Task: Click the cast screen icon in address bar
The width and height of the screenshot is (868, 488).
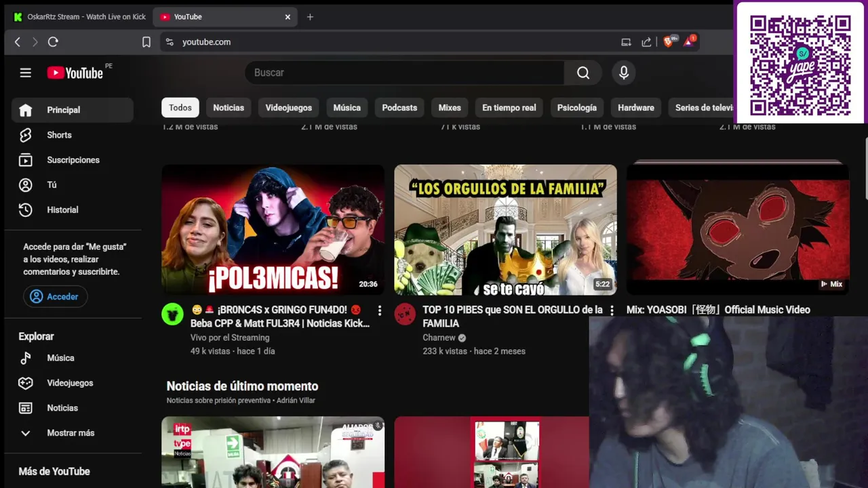Action: [x=626, y=42]
